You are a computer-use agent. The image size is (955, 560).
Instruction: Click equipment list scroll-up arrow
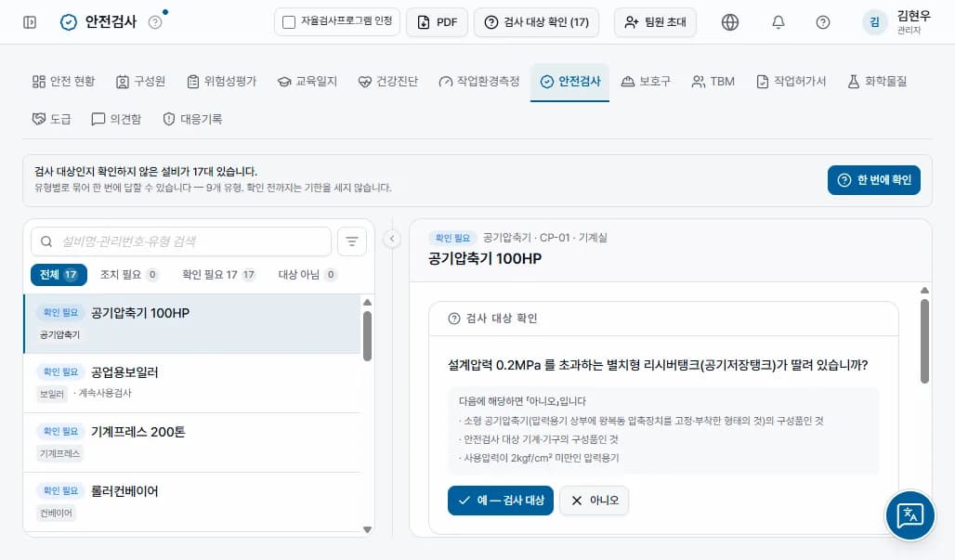pyautogui.click(x=367, y=303)
